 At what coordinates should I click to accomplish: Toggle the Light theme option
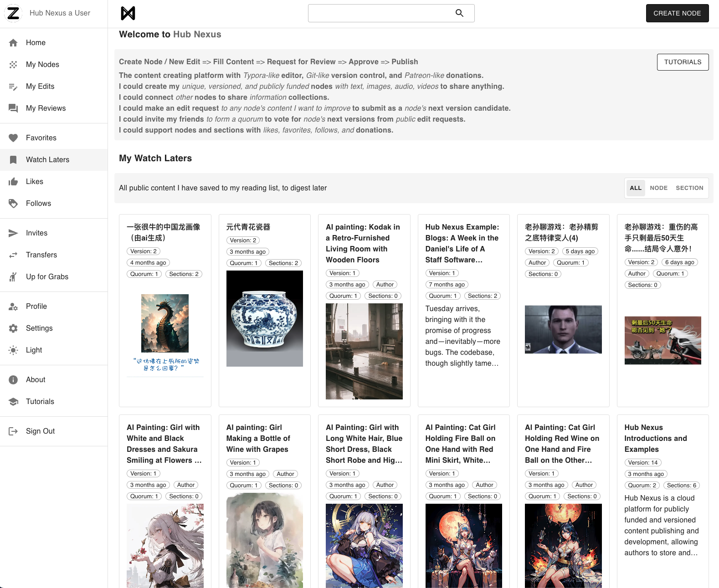pos(54,350)
